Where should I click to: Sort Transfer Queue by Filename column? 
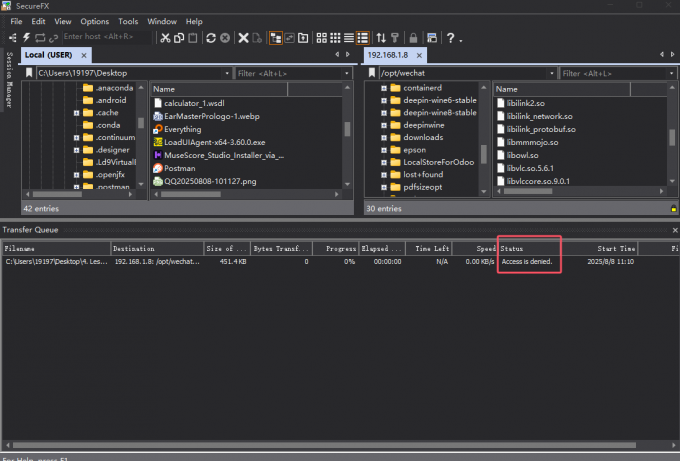coord(56,248)
